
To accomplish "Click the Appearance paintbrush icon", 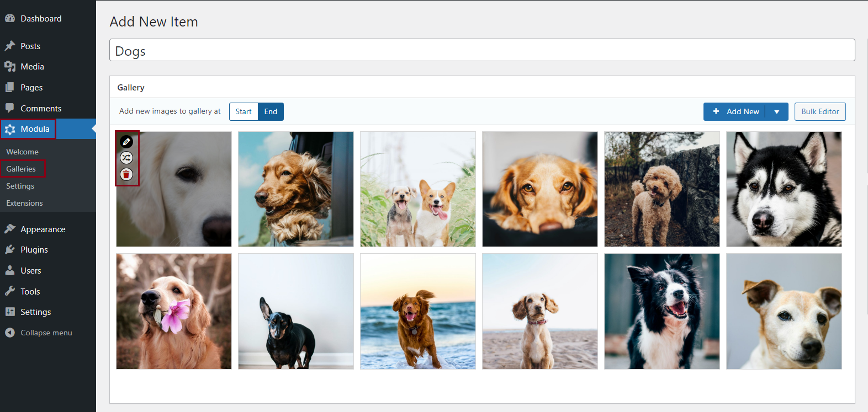I will [10, 229].
